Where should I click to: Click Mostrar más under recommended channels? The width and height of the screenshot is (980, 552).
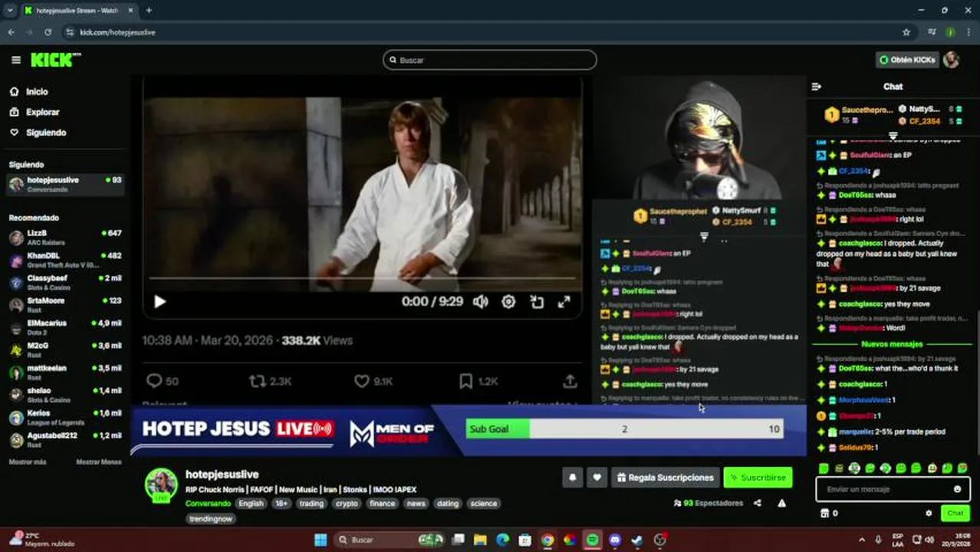pyautogui.click(x=28, y=462)
